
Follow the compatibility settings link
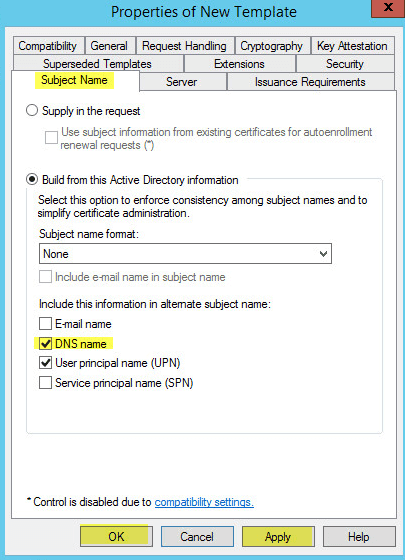204,502
